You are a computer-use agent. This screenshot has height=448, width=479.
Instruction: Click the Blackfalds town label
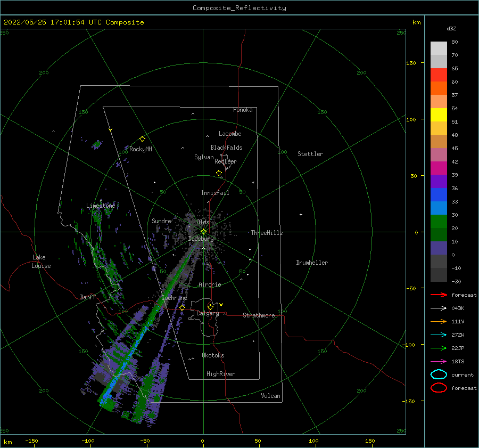click(x=226, y=148)
